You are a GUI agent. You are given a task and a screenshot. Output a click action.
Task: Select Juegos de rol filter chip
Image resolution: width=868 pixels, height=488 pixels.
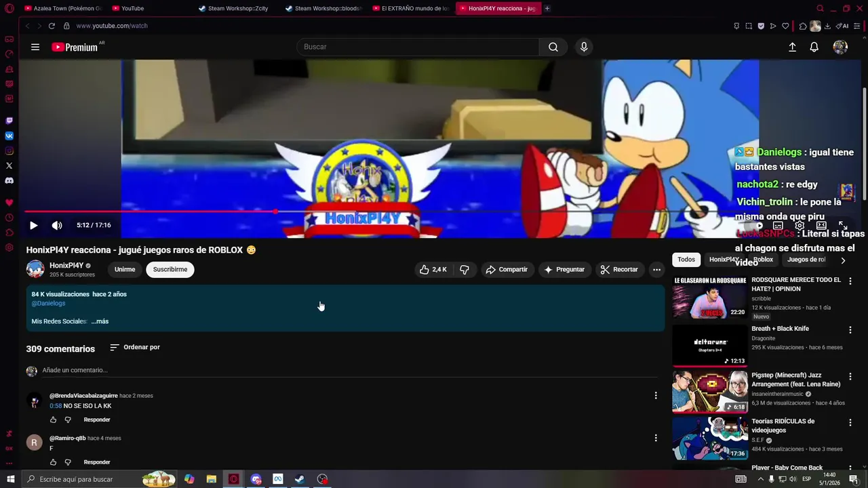coord(806,260)
